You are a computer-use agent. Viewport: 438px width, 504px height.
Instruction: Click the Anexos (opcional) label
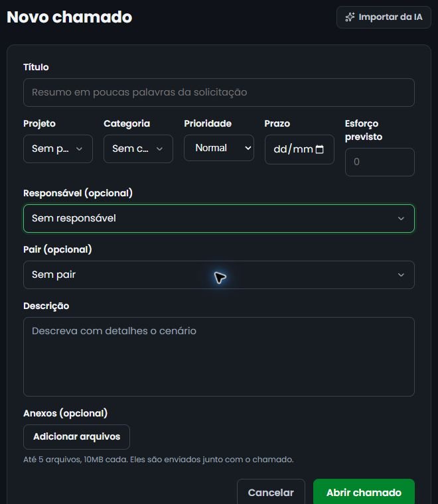65,413
